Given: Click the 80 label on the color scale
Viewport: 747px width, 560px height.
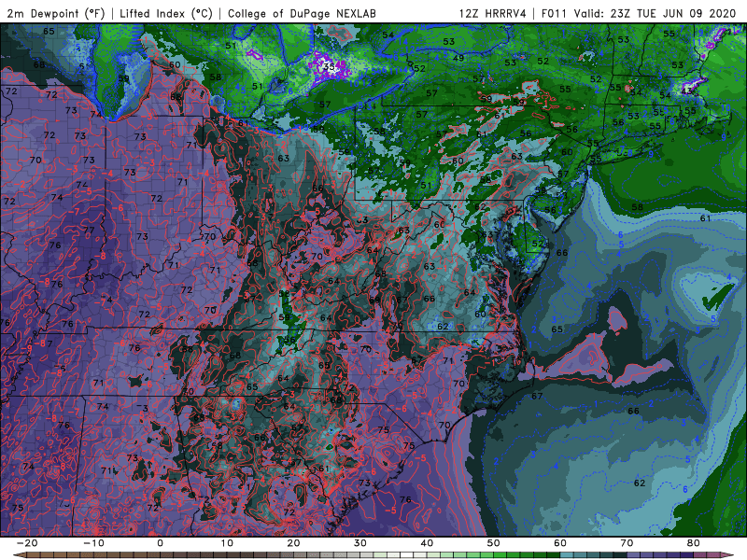Looking at the screenshot, I should pos(694,543).
